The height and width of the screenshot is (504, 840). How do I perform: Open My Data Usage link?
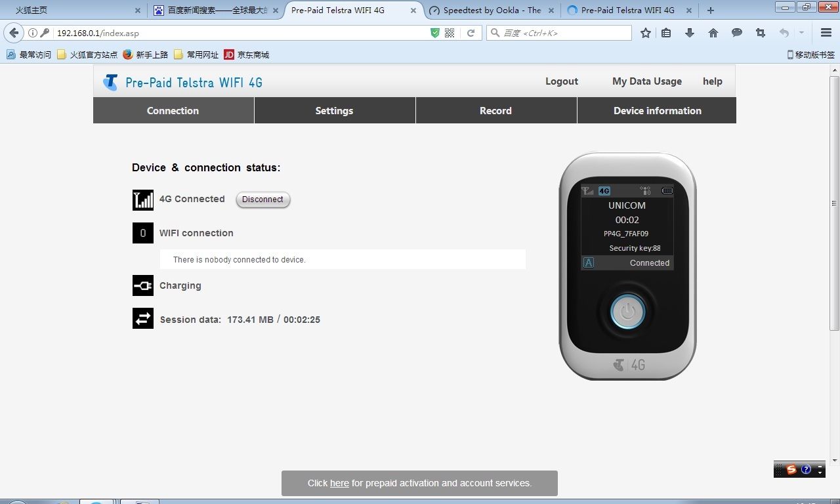click(x=647, y=81)
